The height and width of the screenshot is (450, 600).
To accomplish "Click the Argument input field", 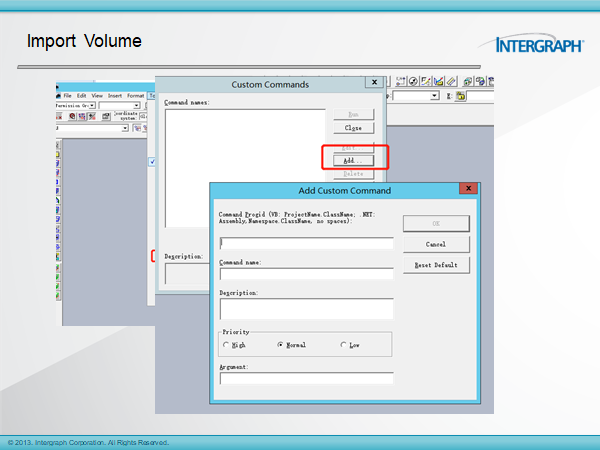I will tap(307, 378).
